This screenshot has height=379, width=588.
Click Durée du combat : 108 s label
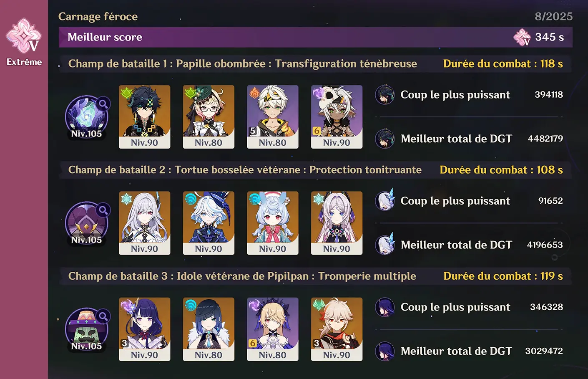pos(501,170)
